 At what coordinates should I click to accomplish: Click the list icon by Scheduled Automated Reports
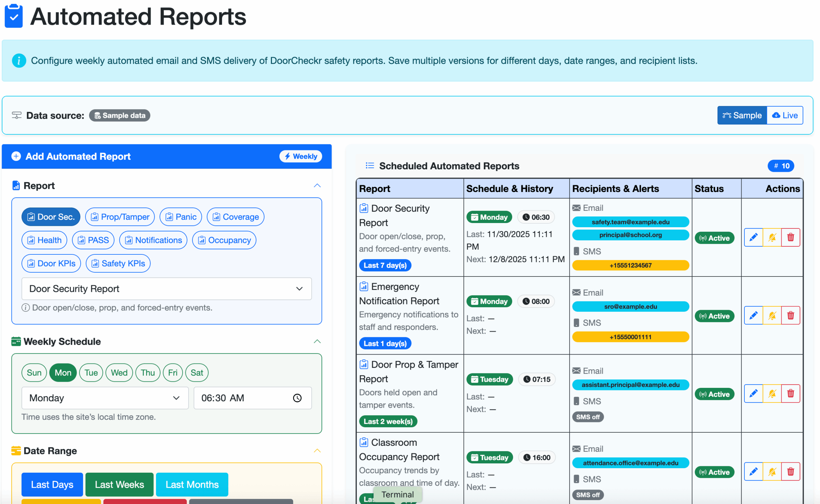[370, 166]
